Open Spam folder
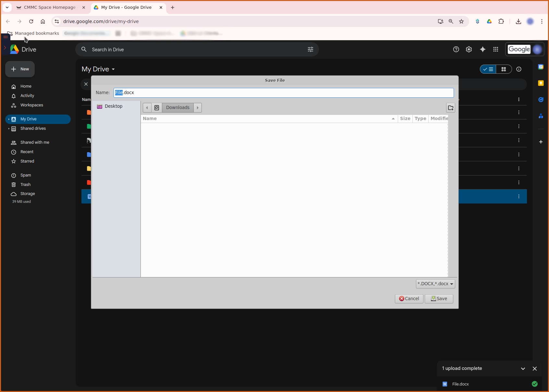 (x=26, y=175)
